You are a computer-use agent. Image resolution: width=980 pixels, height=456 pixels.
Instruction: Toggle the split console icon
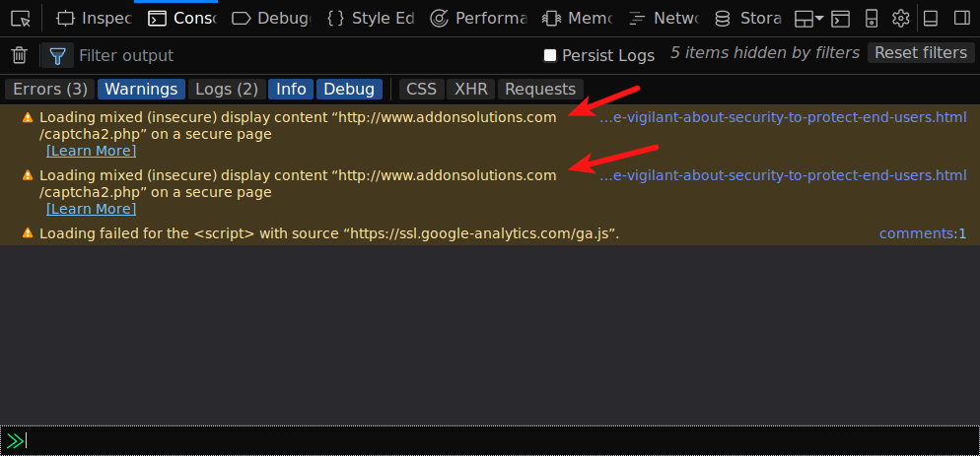840,18
